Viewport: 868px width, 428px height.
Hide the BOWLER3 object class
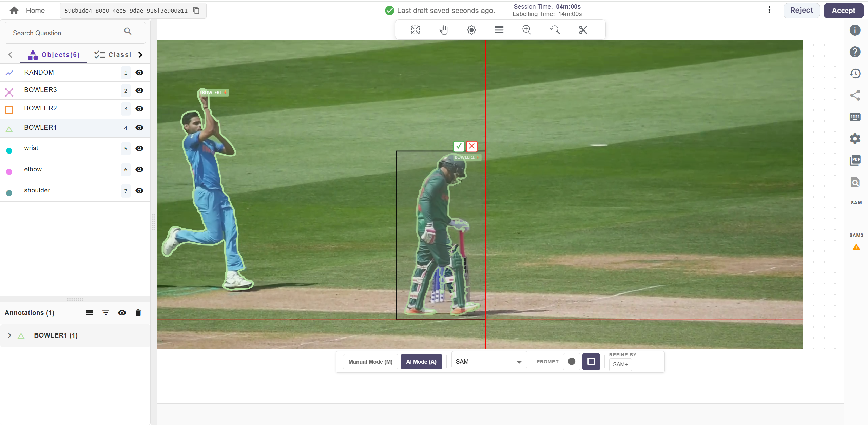coord(139,90)
